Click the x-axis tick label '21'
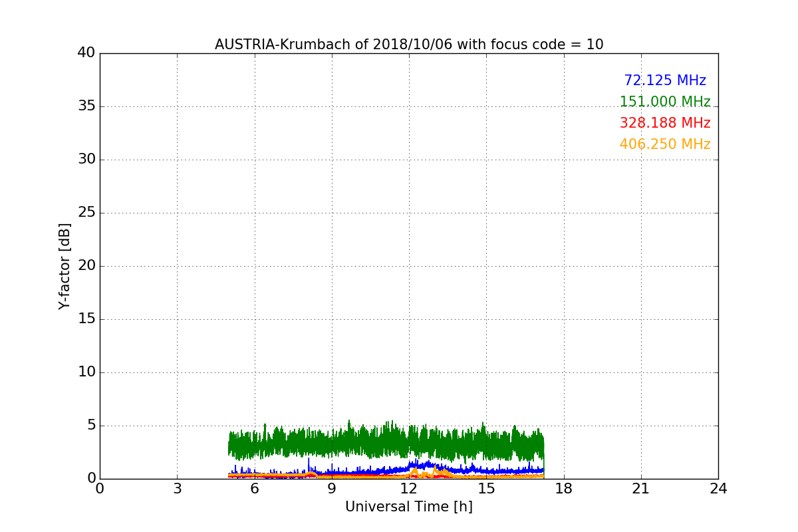This screenshot has width=798, height=532. click(x=641, y=489)
